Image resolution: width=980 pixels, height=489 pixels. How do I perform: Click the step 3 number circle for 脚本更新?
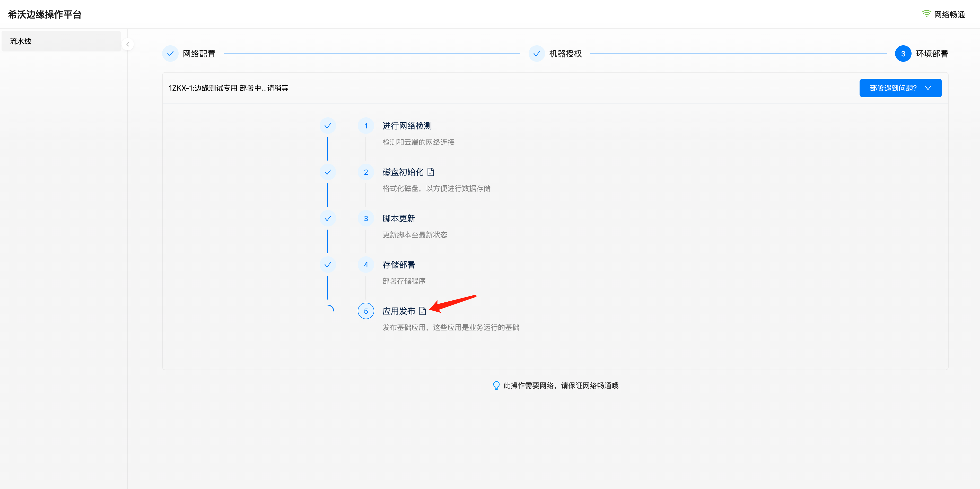366,219
